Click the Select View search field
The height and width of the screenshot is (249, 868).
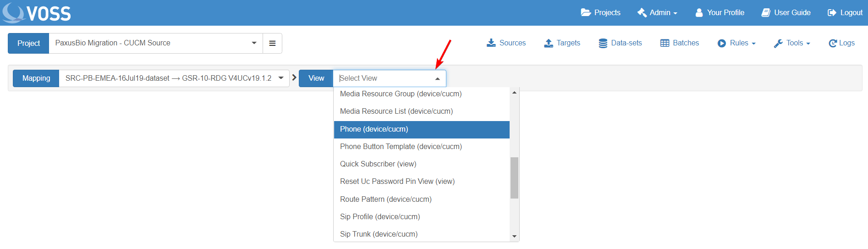pos(384,78)
